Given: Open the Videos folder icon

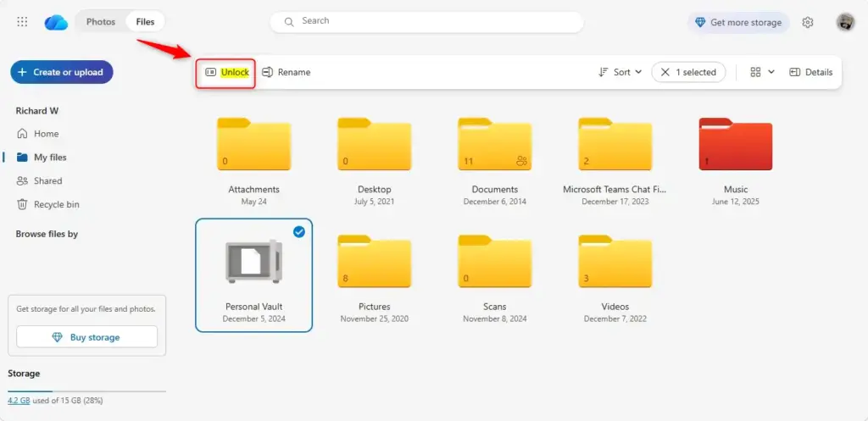Looking at the screenshot, I should point(615,261).
